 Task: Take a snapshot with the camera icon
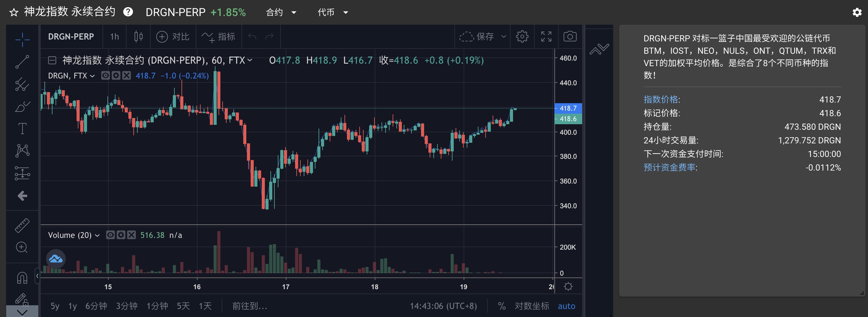click(570, 37)
